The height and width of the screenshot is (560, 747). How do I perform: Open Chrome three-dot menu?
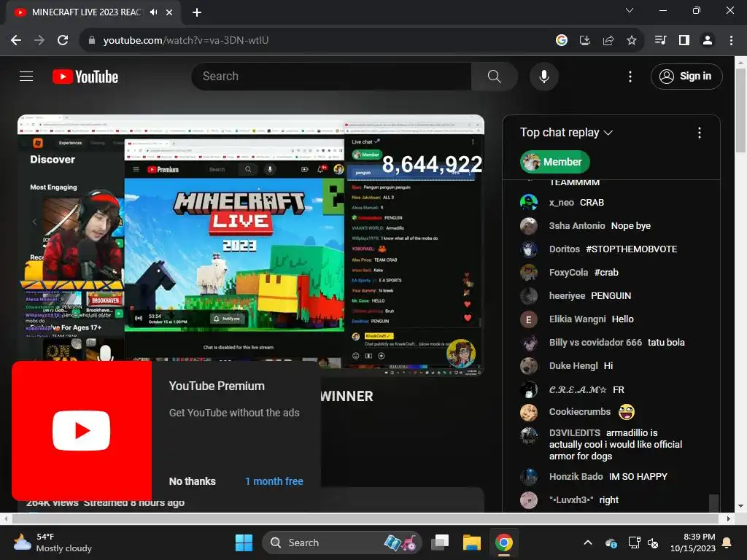coord(731,41)
